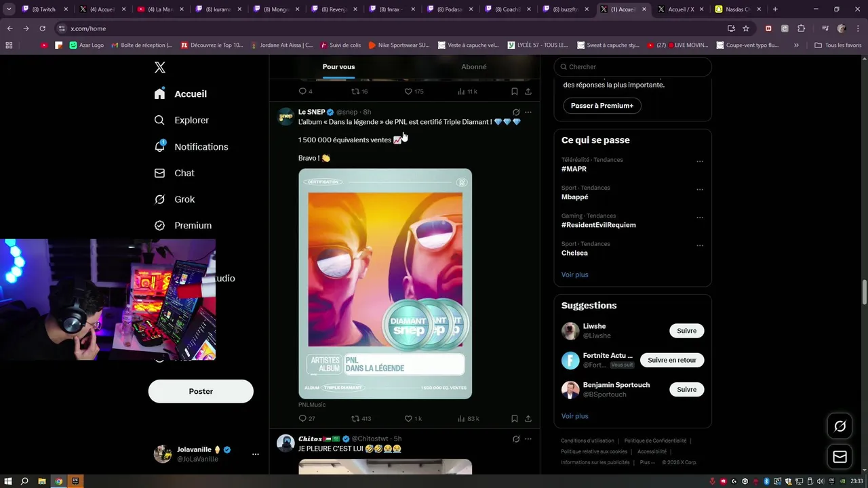Open more options for Mbappé trend
The image size is (868, 488).
click(x=700, y=190)
